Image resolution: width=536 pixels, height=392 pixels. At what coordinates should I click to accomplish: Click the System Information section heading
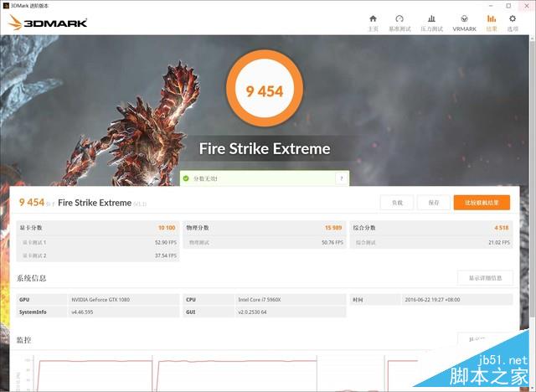[x=31, y=278]
